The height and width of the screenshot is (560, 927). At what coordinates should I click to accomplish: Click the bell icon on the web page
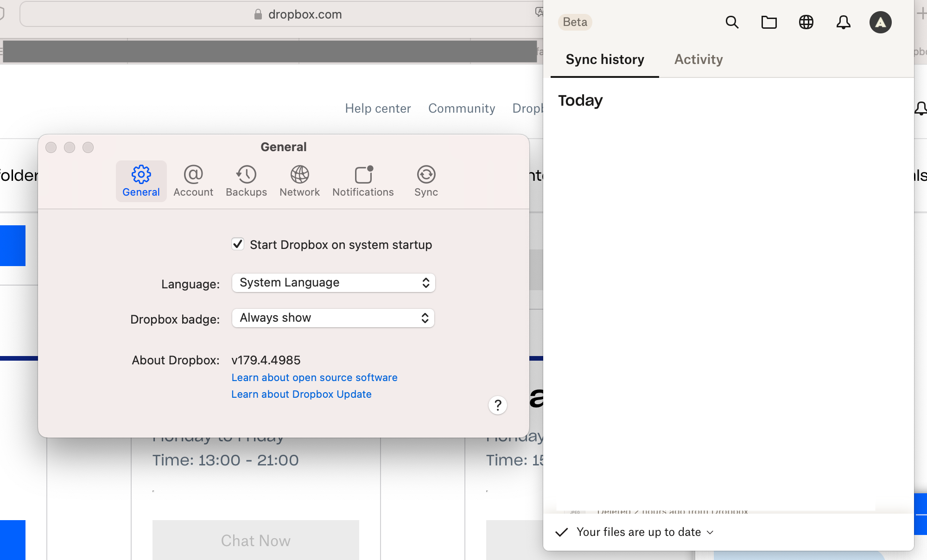click(921, 108)
